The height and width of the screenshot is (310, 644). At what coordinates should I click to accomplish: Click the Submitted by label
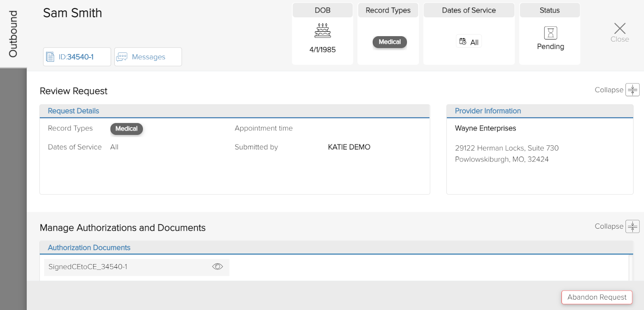click(256, 147)
